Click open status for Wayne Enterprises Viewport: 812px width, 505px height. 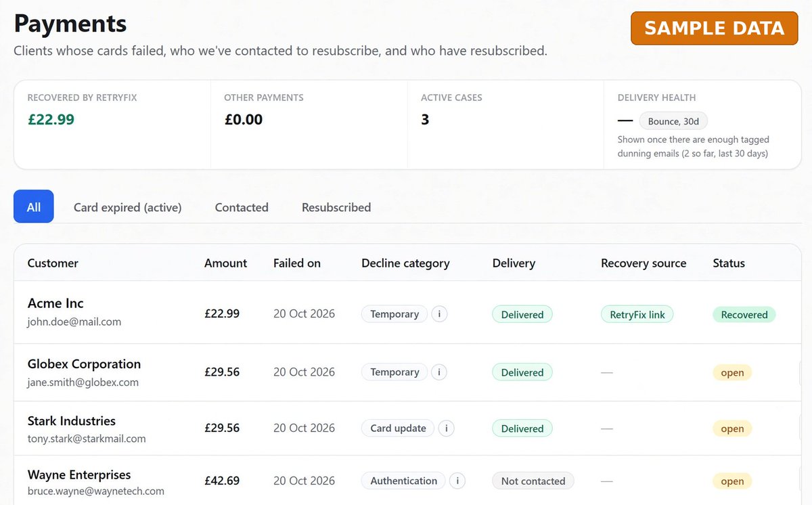[x=732, y=481]
